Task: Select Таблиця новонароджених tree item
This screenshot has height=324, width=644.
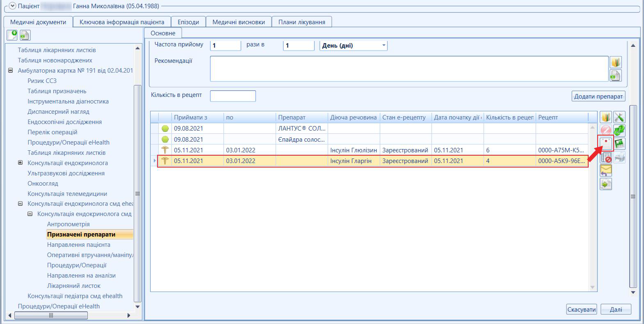Action: [55, 60]
